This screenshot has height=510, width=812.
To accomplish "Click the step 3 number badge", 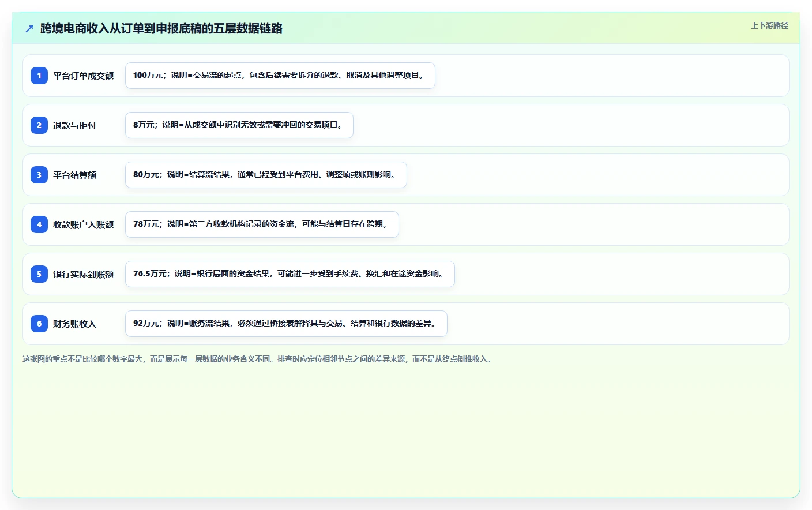I will coord(39,175).
